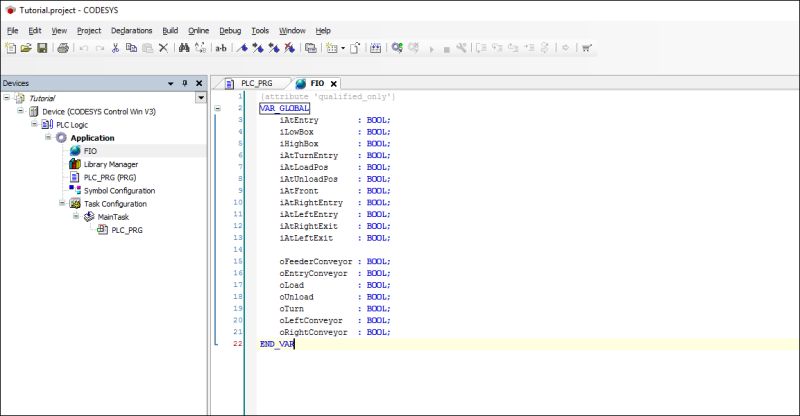This screenshot has width=800, height=416.
Task: Click the a-b rename toolbar icon
Action: click(x=221, y=48)
